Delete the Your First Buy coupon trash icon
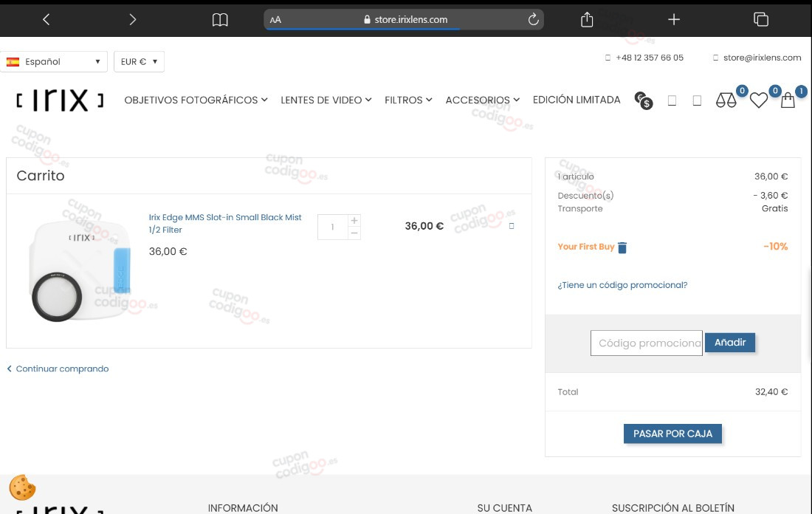The image size is (812, 514). (622, 247)
